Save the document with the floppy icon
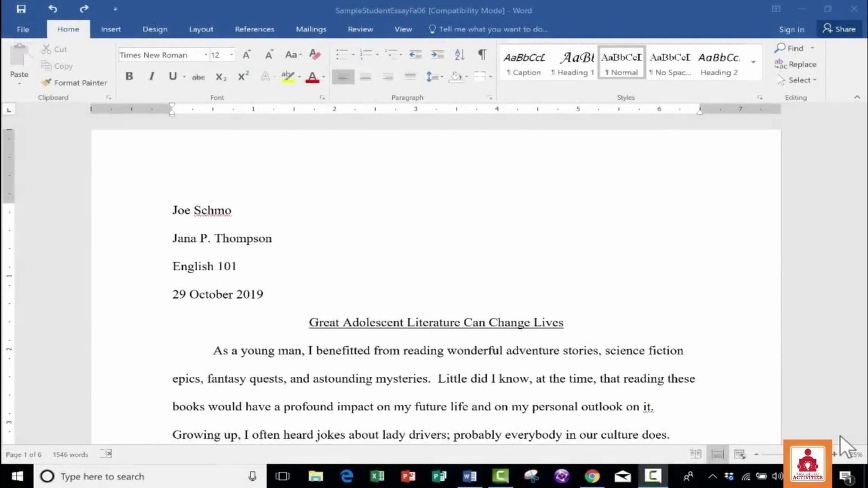 click(21, 9)
